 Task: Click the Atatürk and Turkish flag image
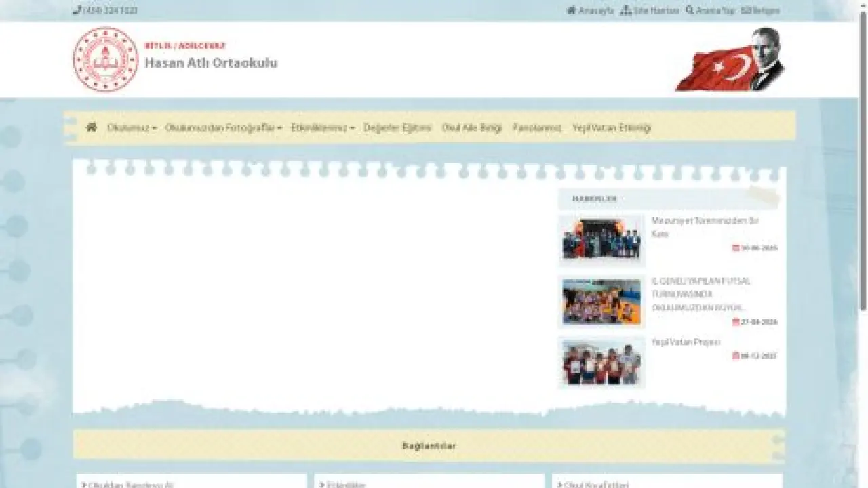730,60
